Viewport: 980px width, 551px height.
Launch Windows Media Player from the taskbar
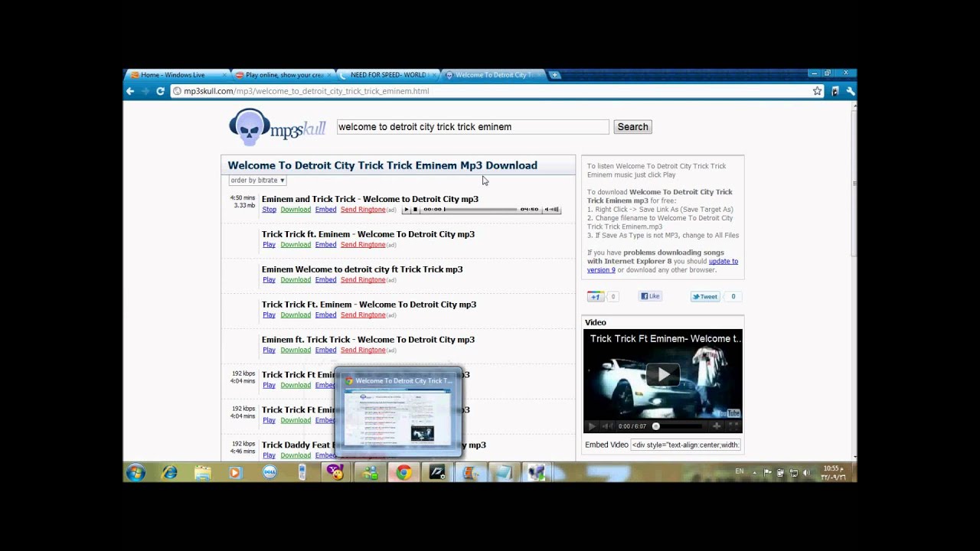pyautogui.click(x=235, y=472)
